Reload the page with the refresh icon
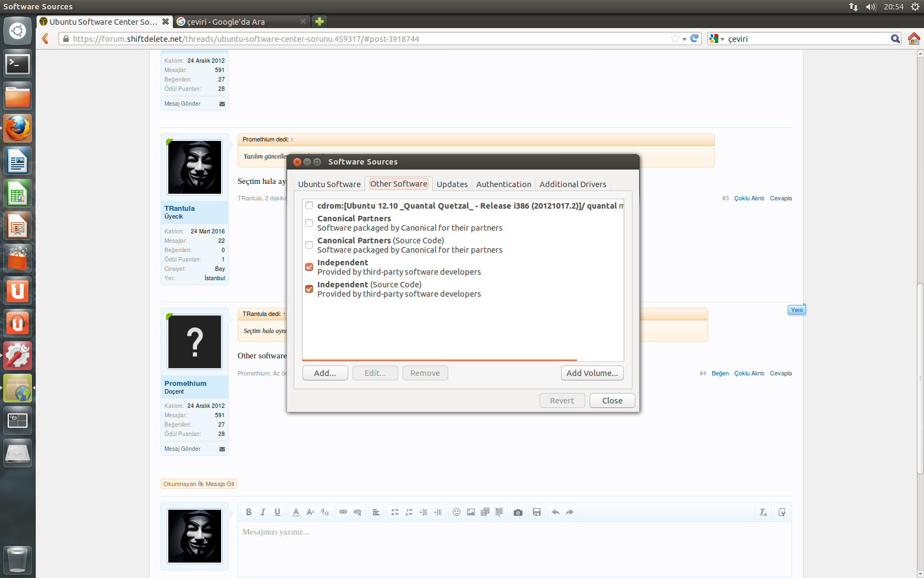This screenshot has width=924, height=578. (x=695, y=39)
